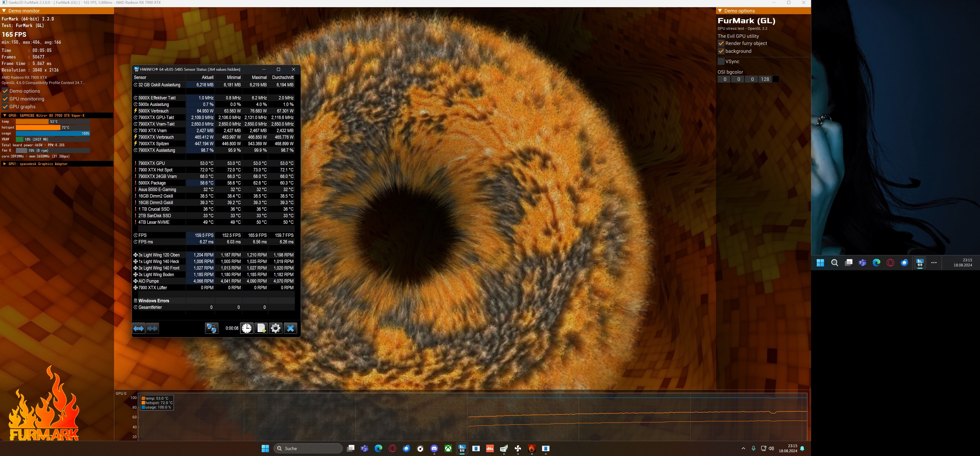Click the blue X close sensors button
The height and width of the screenshot is (456, 980).
(290, 328)
